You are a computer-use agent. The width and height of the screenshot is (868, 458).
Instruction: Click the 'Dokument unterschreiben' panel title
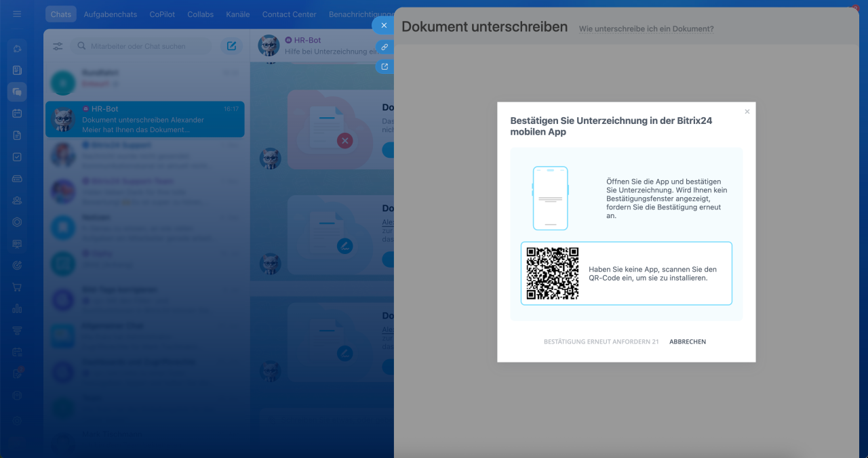pos(485,26)
